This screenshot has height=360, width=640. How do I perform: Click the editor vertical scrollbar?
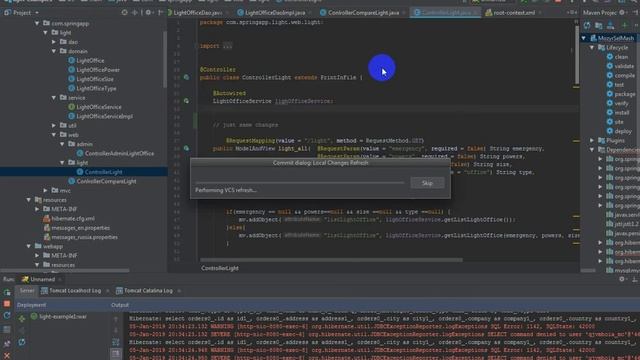pos(577,55)
